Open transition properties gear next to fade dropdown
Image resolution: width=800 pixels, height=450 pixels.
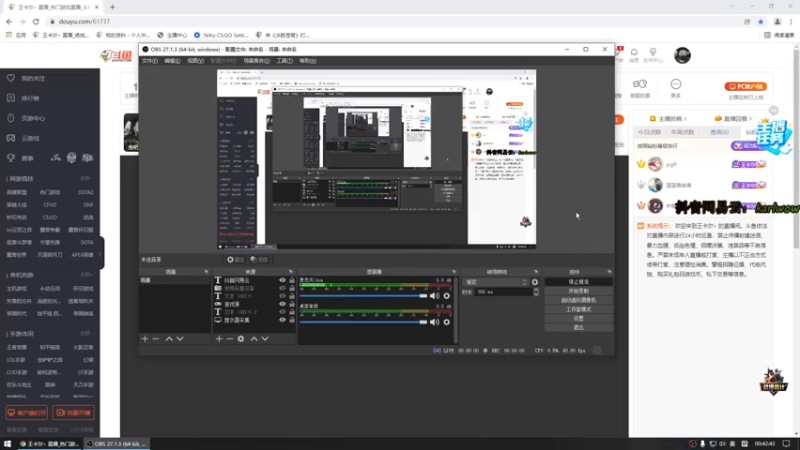tap(535, 282)
